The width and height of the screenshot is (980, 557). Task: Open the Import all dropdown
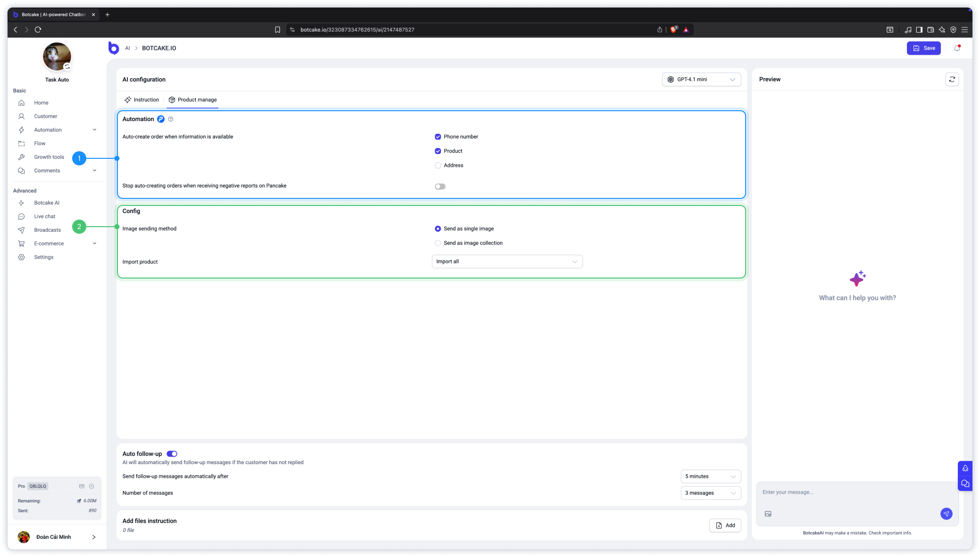(x=507, y=262)
